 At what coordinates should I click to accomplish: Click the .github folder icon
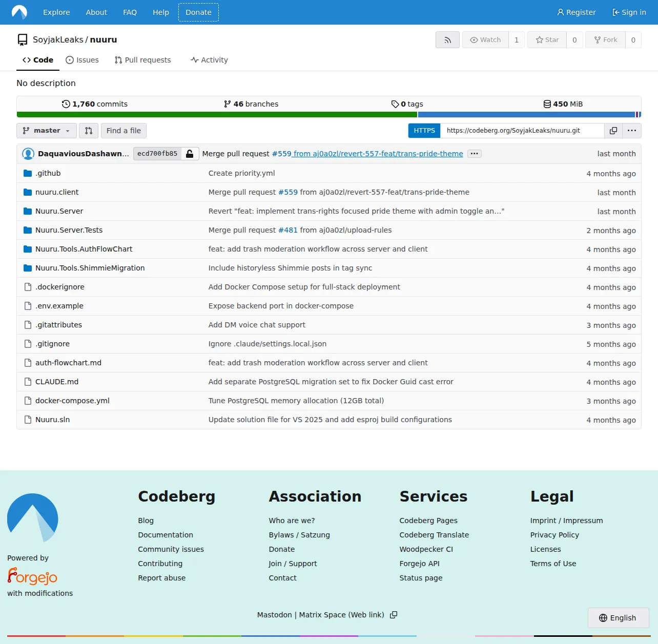(x=28, y=173)
